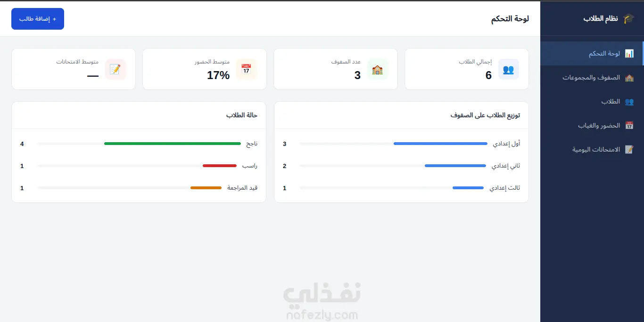The image size is (644, 322).
Task: Click the calendar icon in متوسط الحضور card
Action: coord(246,69)
